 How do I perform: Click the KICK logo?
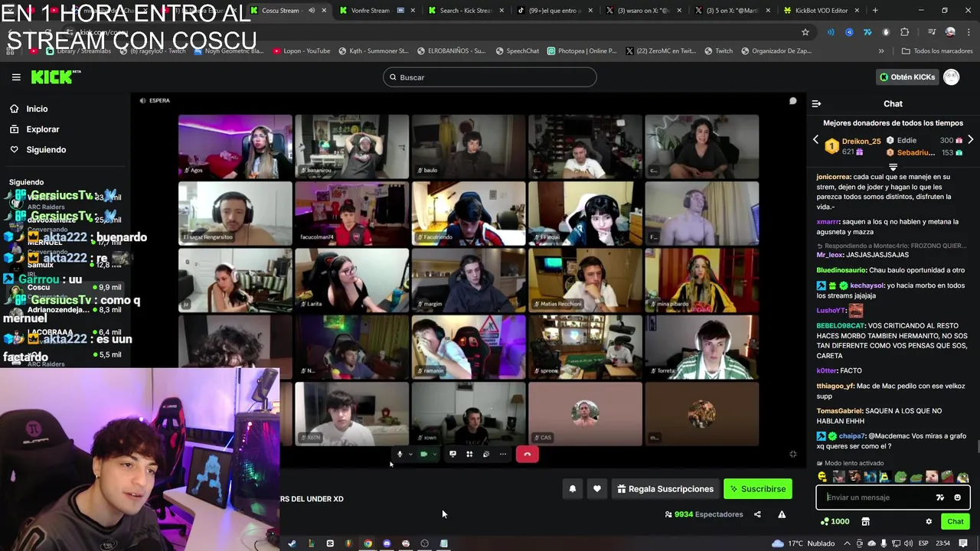point(55,77)
